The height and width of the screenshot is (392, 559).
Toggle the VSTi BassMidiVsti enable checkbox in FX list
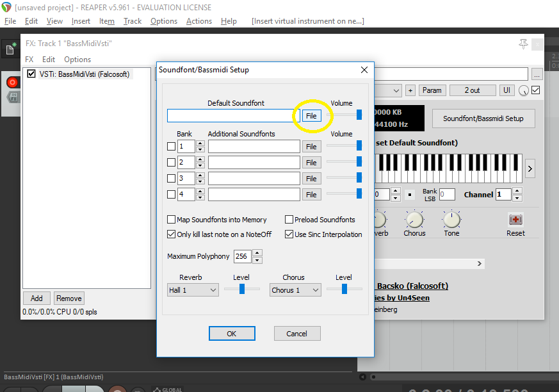[31, 74]
